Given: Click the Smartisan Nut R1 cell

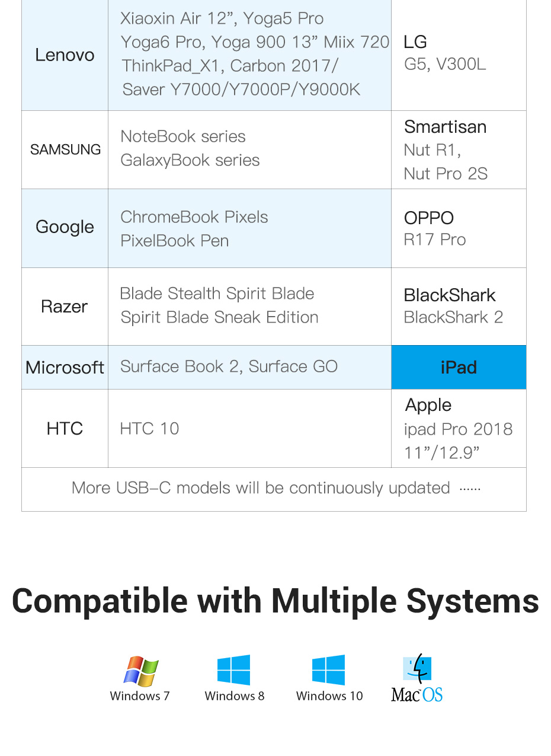Looking at the screenshot, I should point(459,149).
